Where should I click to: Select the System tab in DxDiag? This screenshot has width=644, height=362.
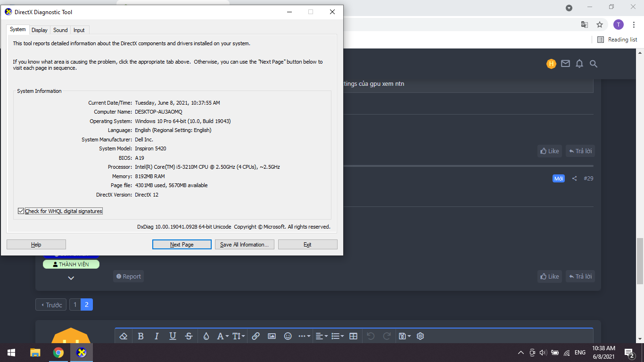18,29
